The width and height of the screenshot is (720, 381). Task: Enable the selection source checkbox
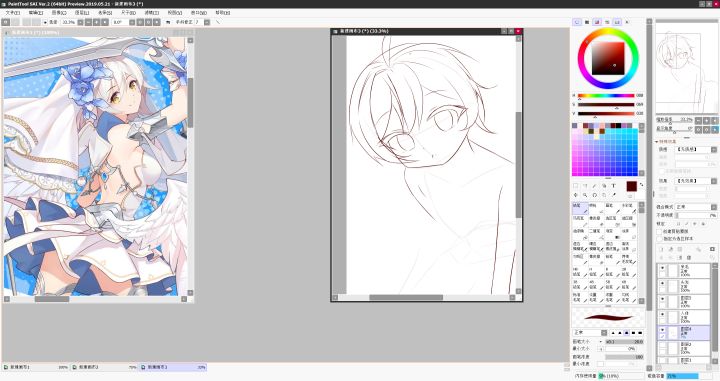[659, 239]
